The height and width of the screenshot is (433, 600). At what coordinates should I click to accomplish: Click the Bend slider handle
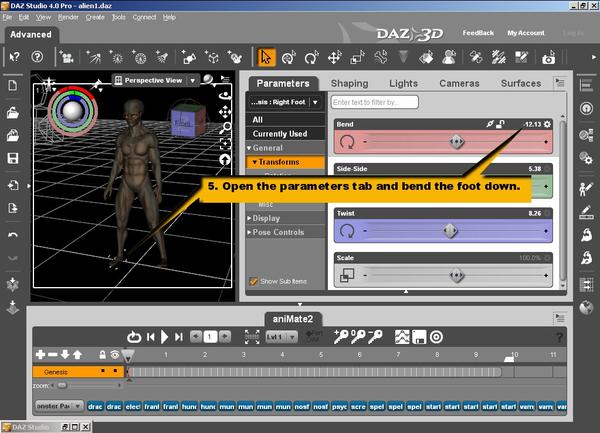[x=457, y=142]
